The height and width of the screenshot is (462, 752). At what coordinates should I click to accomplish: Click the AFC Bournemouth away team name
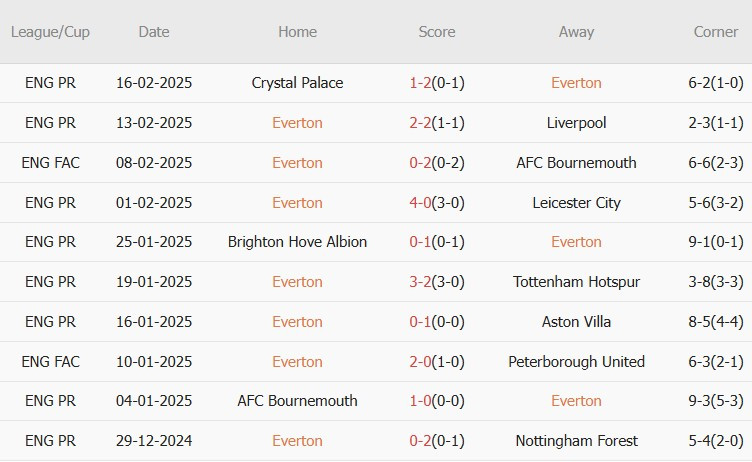pyautogui.click(x=576, y=163)
